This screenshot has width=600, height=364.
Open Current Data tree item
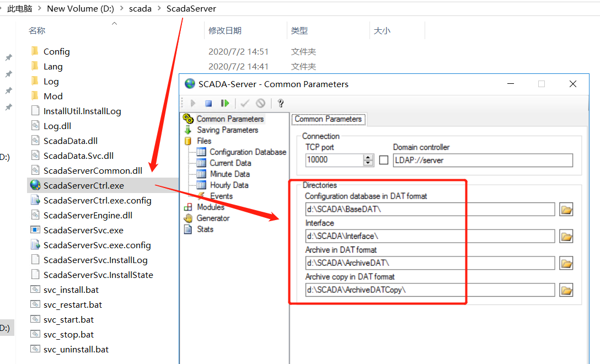tap(230, 163)
